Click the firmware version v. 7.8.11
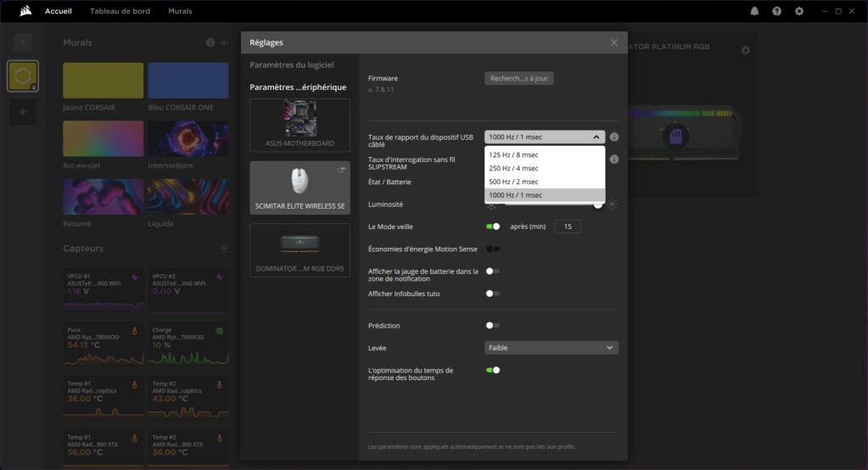This screenshot has width=868, height=470. click(381, 89)
